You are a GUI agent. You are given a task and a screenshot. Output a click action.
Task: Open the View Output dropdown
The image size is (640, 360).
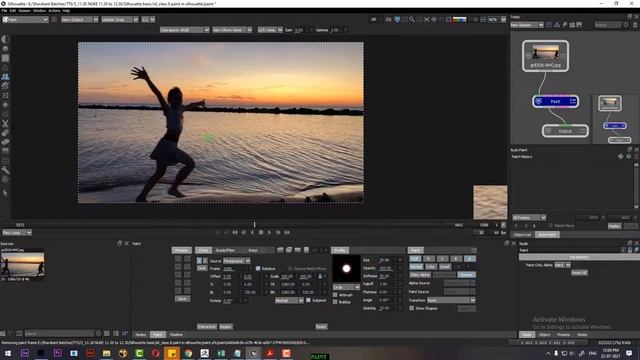tap(80, 20)
